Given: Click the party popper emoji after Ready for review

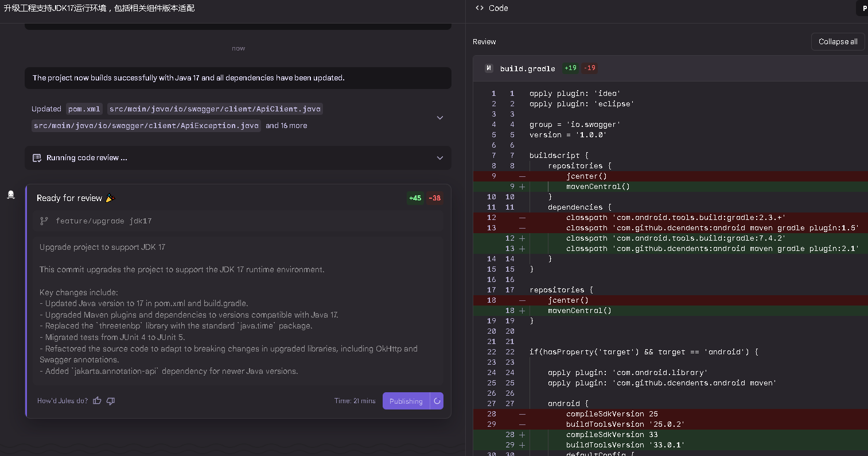Looking at the screenshot, I should [110, 198].
